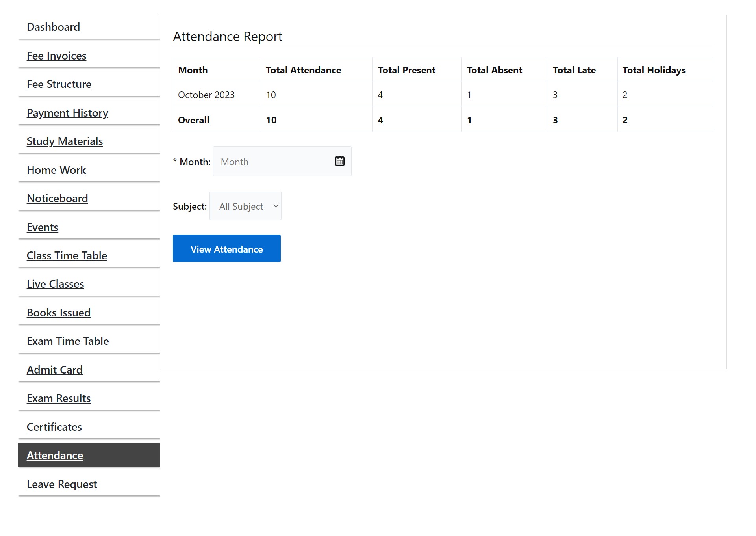Image resolution: width=756 pixels, height=536 pixels.
Task: Navigate to Live Classes section
Action: [x=55, y=284]
